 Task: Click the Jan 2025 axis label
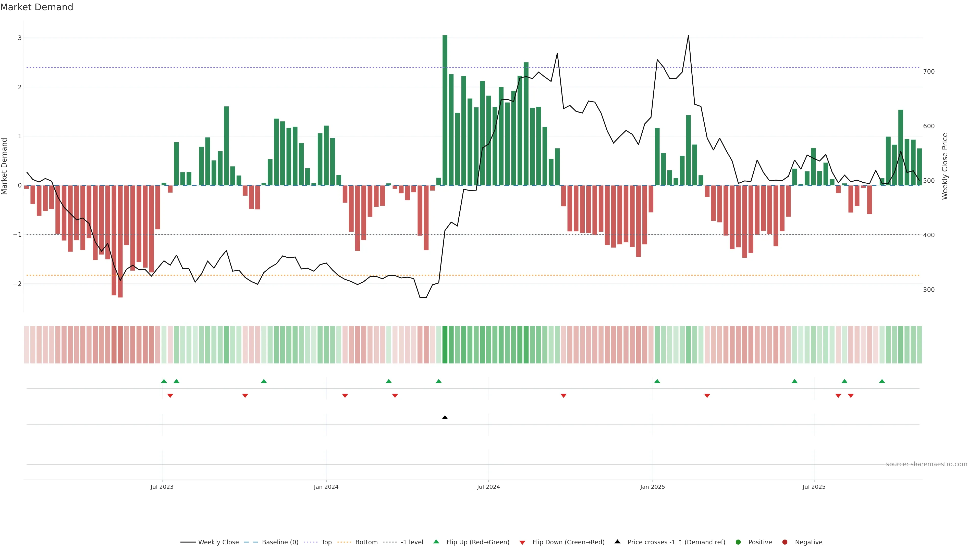653,487
